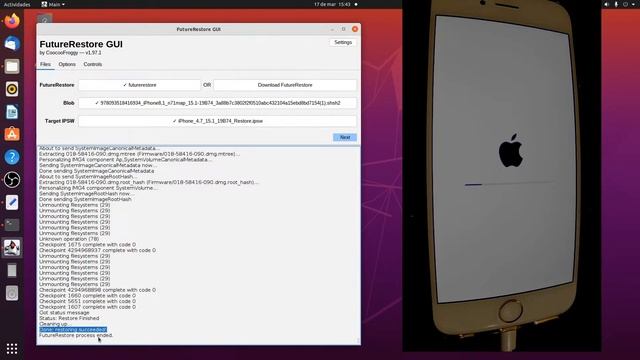Show Applications grid in the dock

click(x=12, y=348)
